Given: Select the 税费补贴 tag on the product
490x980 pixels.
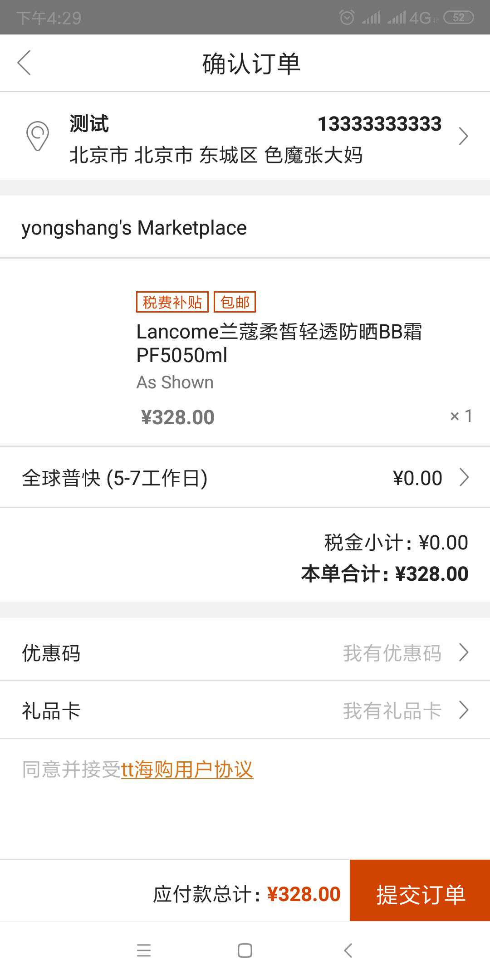Looking at the screenshot, I should coord(172,301).
